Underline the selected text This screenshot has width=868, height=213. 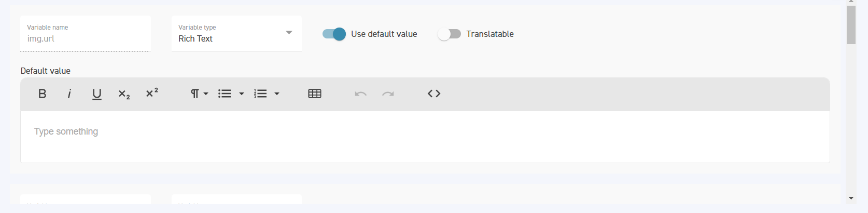click(x=96, y=94)
